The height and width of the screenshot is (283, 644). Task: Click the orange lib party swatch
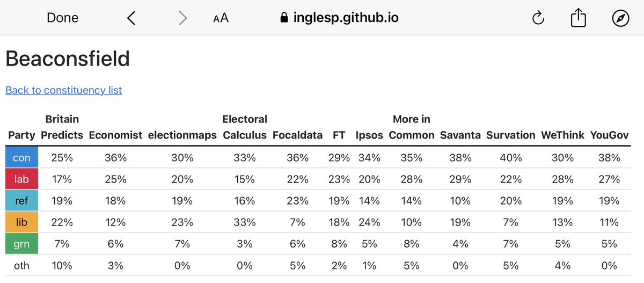(x=21, y=222)
